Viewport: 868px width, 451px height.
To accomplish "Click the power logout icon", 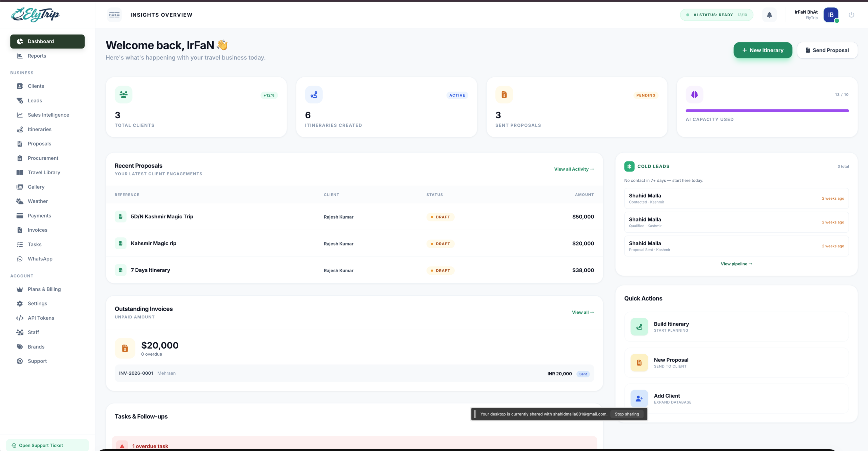I will pos(851,15).
